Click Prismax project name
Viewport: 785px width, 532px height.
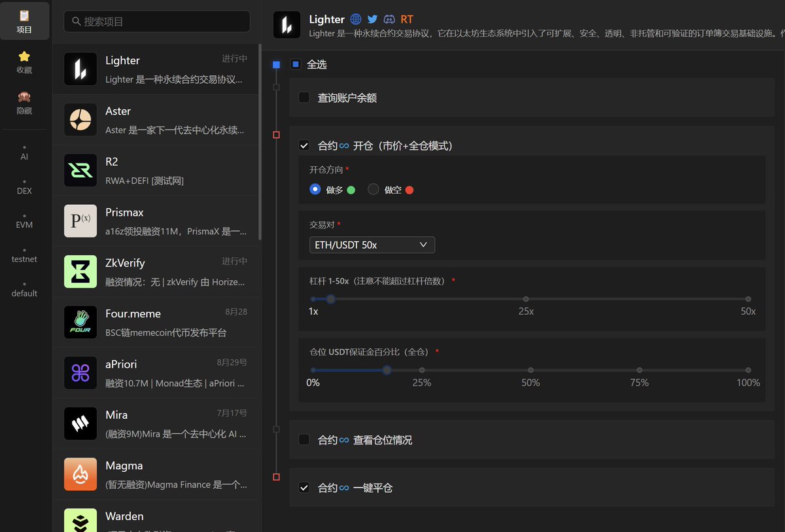pyautogui.click(x=124, y=212)
